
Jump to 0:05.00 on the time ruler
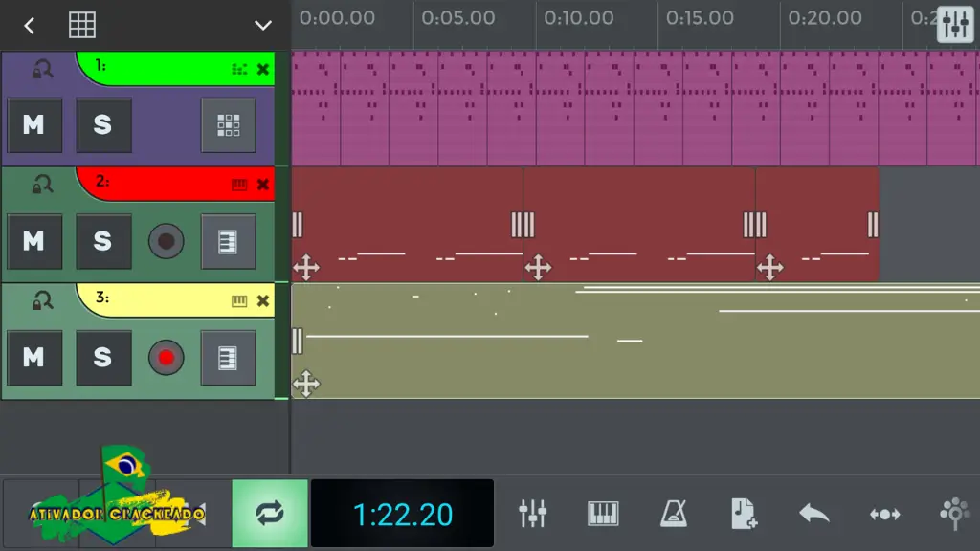coord(458,17)
